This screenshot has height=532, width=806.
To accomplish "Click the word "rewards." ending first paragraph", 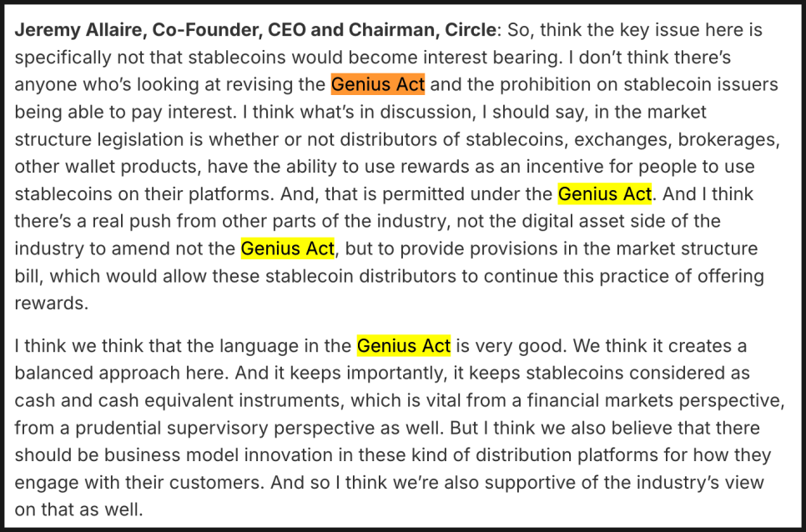I will [51, 304].
